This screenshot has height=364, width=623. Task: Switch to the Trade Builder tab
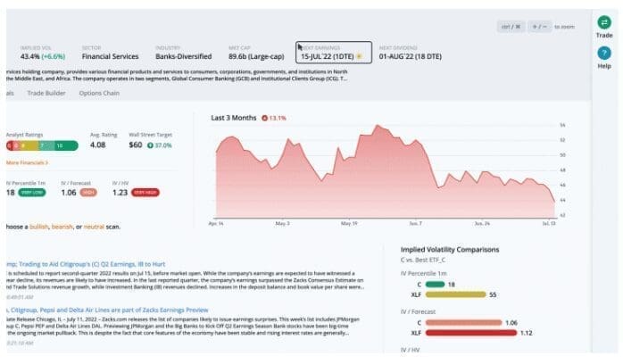coord(46,92)
